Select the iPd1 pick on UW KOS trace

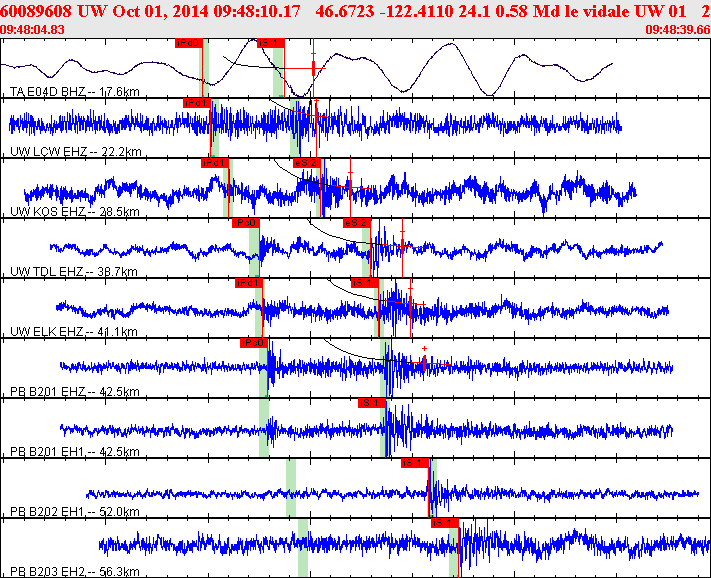coord(215,163)
